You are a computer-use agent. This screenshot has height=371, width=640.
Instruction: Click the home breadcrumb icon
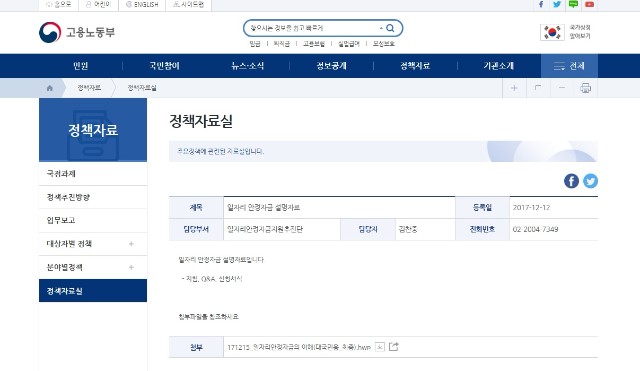coord(50,88)
